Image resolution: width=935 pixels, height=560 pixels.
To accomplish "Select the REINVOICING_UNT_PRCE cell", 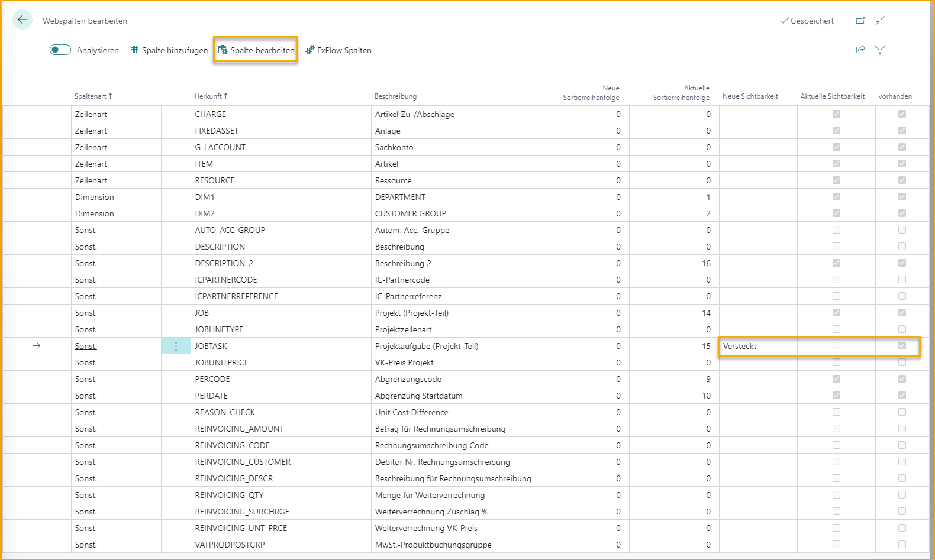I will tap(281, 528).
